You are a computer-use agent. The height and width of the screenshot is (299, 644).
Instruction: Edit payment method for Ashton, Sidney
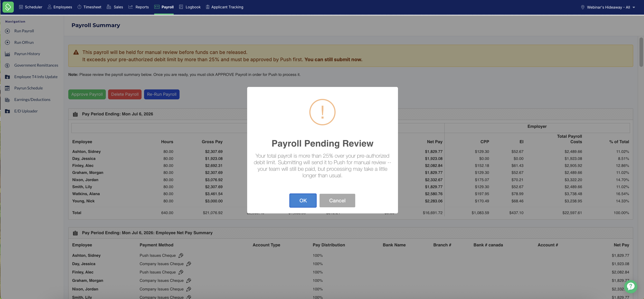[181, 255]
